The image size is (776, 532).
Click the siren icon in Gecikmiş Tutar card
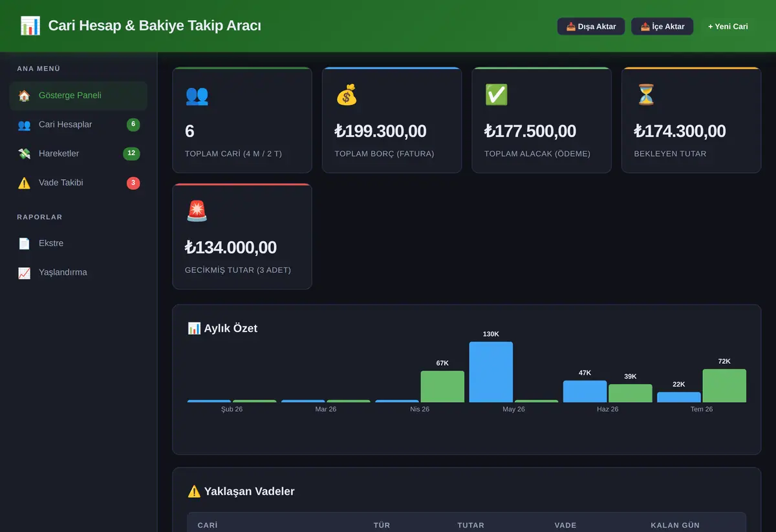(197, 211)
